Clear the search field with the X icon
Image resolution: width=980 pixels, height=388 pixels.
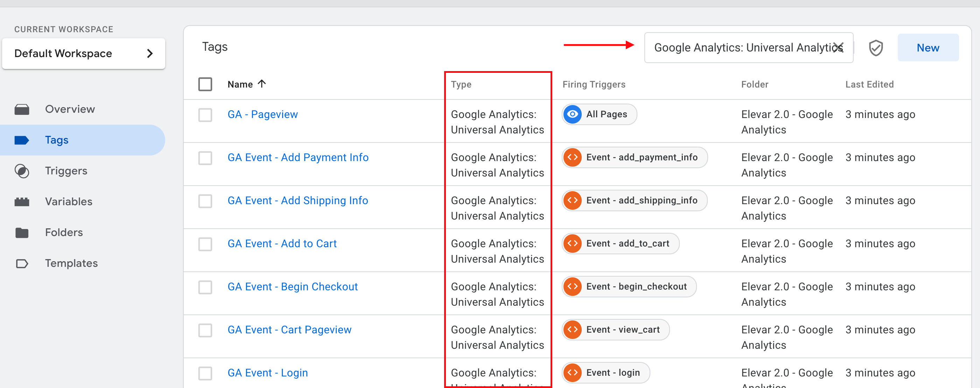click(x=839, y=48)
